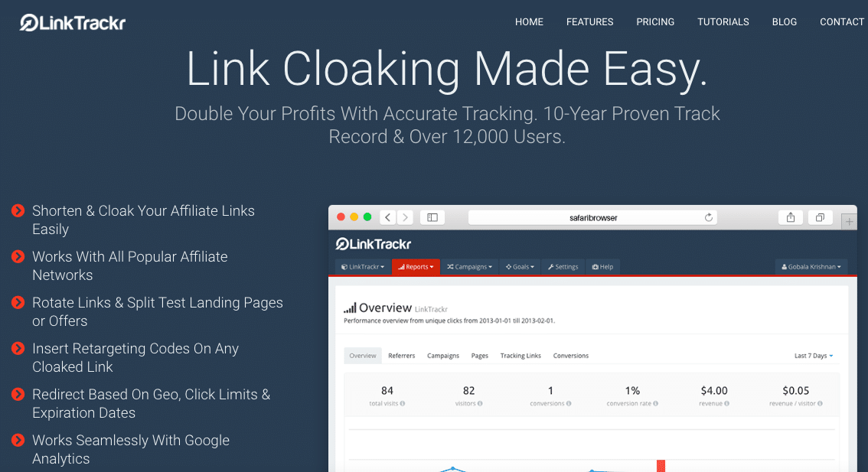This screenshot has width=868, height=472.
Task: Click the new tab plus icon
Action: (x=849, y=222)
